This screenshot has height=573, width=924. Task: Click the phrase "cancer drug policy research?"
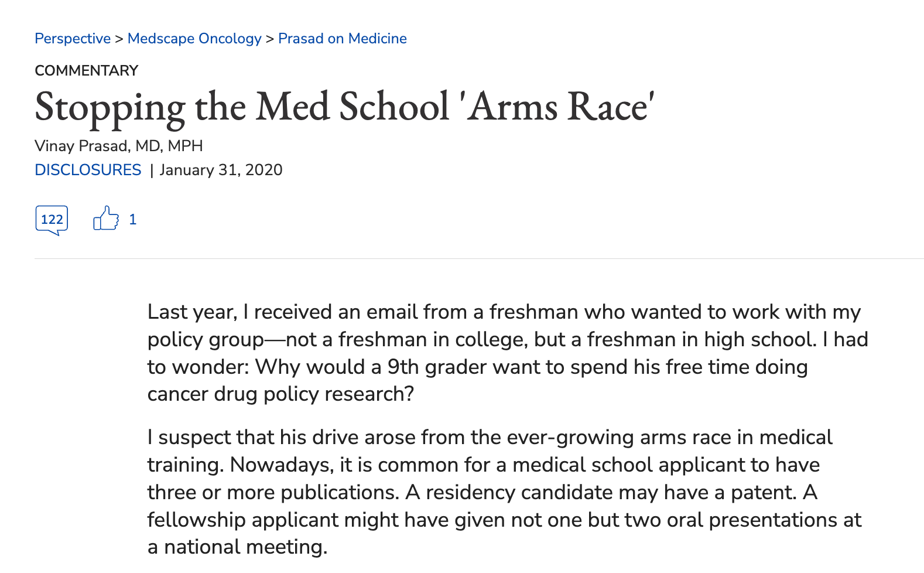tap(280, 394)
